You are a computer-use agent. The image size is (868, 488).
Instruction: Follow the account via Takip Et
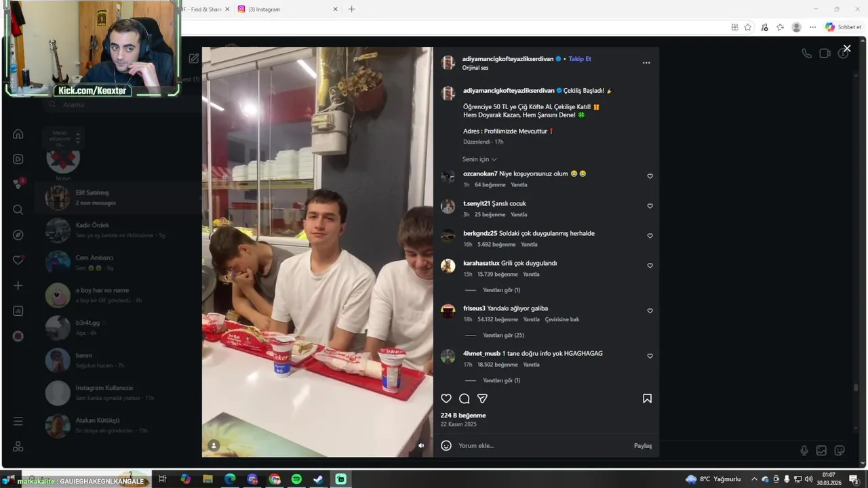(580, 59)
